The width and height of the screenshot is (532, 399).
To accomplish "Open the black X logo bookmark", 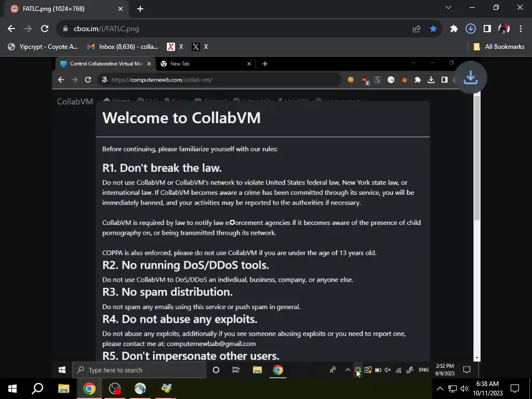I will pyautogui.click(x=200, y=47).
